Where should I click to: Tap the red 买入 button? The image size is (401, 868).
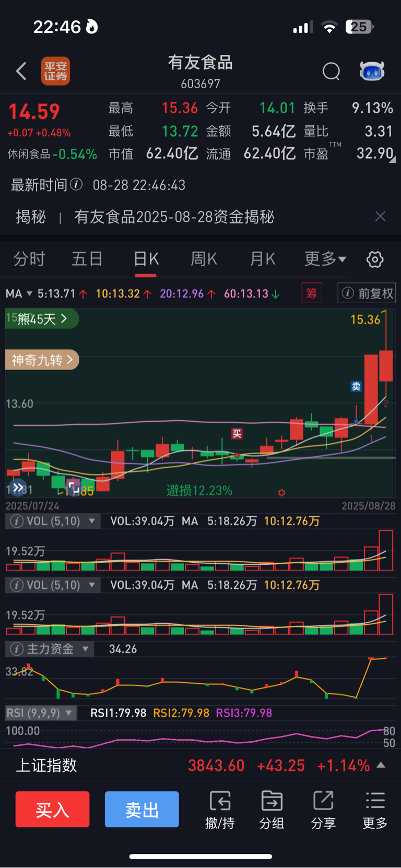pyautogui.click(x=52, y=810)
